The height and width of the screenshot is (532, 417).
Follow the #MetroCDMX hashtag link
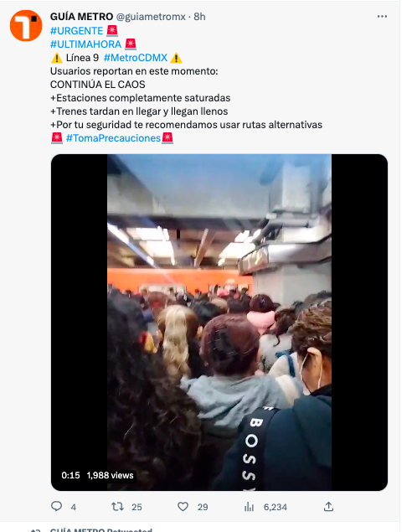tap(136, 58)
